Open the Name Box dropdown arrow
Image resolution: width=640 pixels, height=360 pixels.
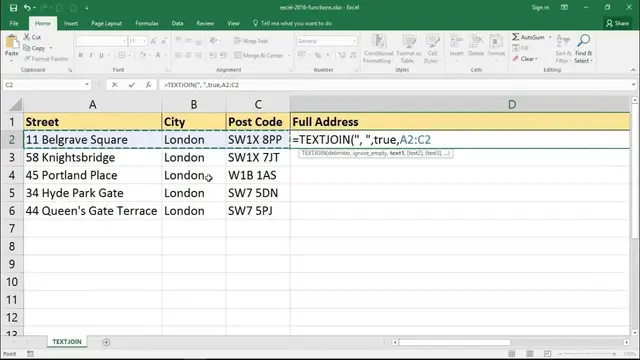click(x=87, y=85)
